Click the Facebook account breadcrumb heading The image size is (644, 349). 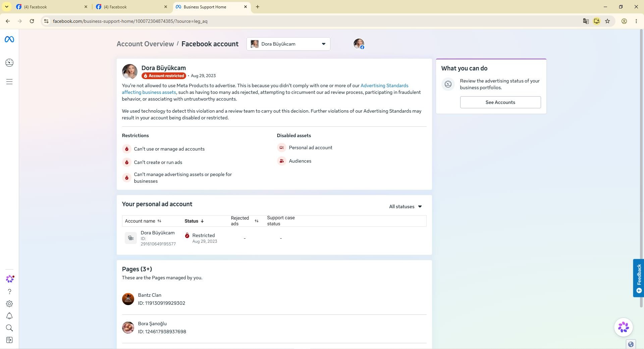pos(210,44)
